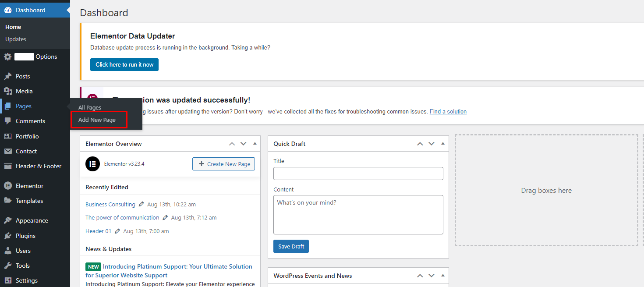This screenshot has height=287, width=644.
Task: Click the Posts pushpin icon in sidebar
Action: 8,76
